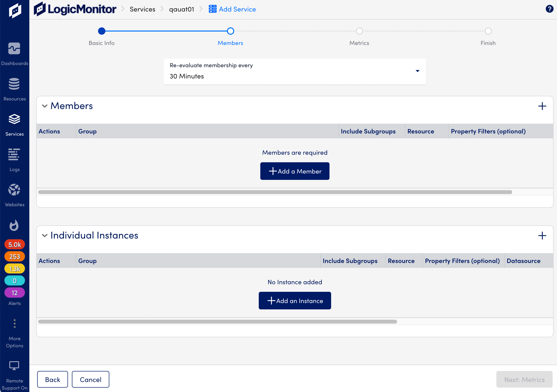Click the Cancel button

click(90, 379)
